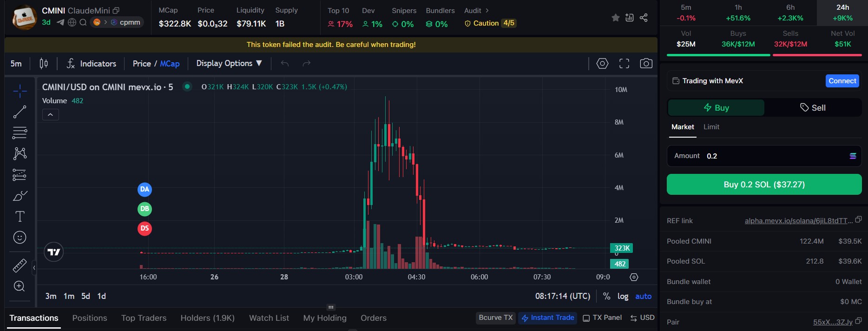868x331 pixels.
Task: Select the horizontal lines Fibonacci tool
Action: 20,133
